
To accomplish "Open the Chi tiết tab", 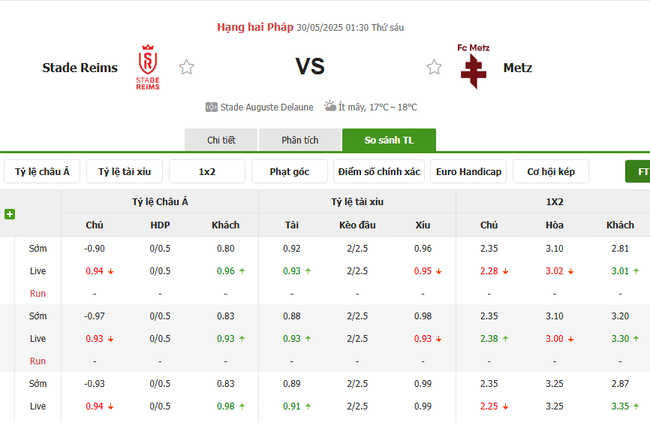I will (x=221, y=140).
